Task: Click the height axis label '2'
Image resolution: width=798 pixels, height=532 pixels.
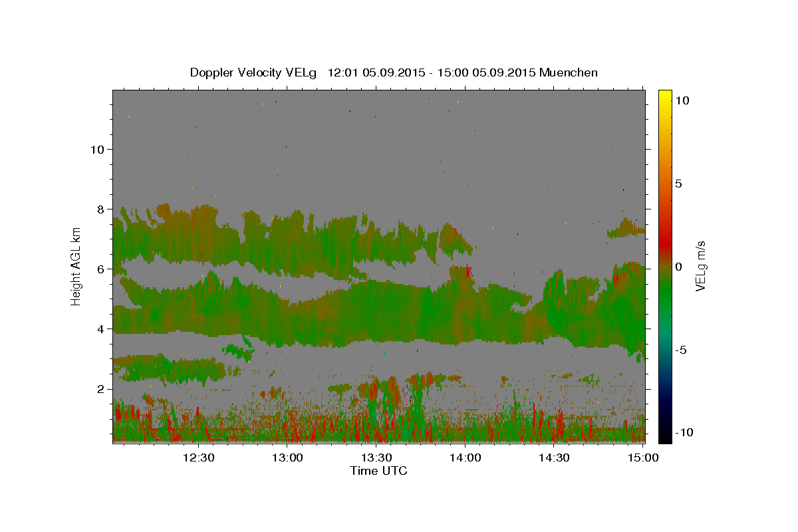Action: click(101, 388)
